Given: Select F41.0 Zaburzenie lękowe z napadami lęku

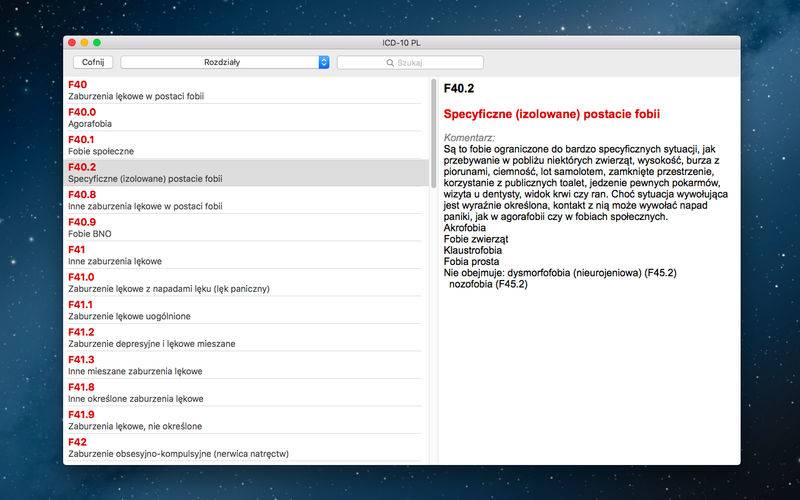Looking at the screenshot, I should click(x=244, y=283).
